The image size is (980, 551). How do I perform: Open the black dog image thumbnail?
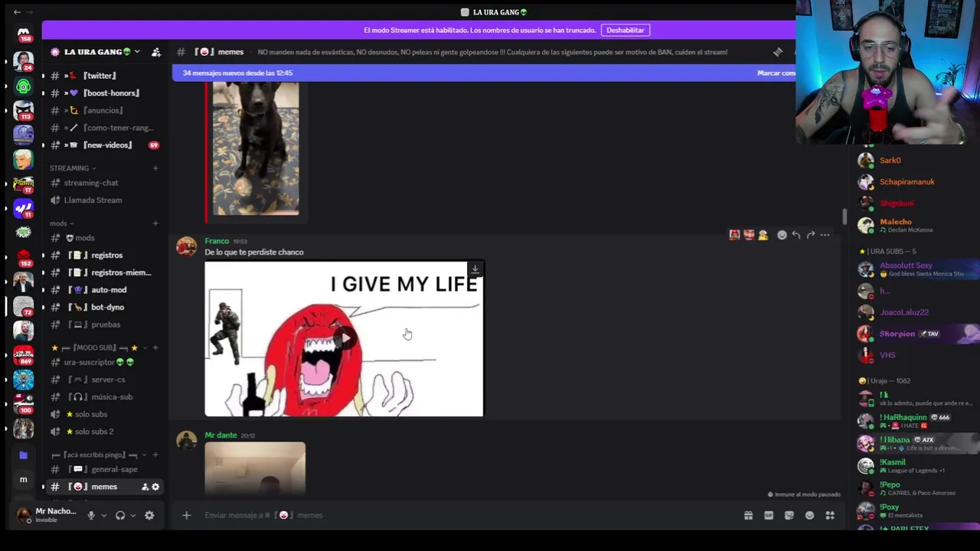coord(256,149)
